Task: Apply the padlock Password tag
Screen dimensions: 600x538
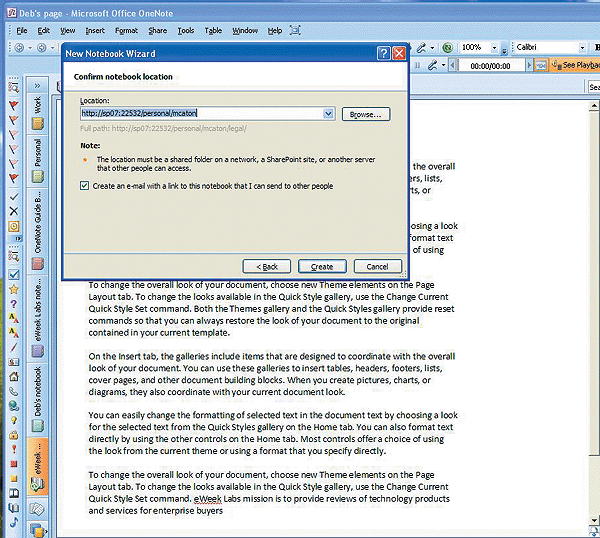Action: click(13, 435)
